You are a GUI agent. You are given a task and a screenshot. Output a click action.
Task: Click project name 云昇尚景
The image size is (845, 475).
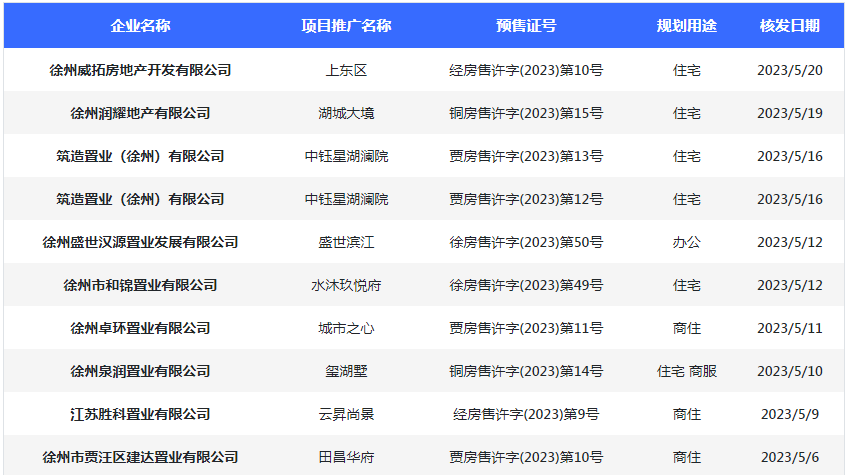[346, 414]
